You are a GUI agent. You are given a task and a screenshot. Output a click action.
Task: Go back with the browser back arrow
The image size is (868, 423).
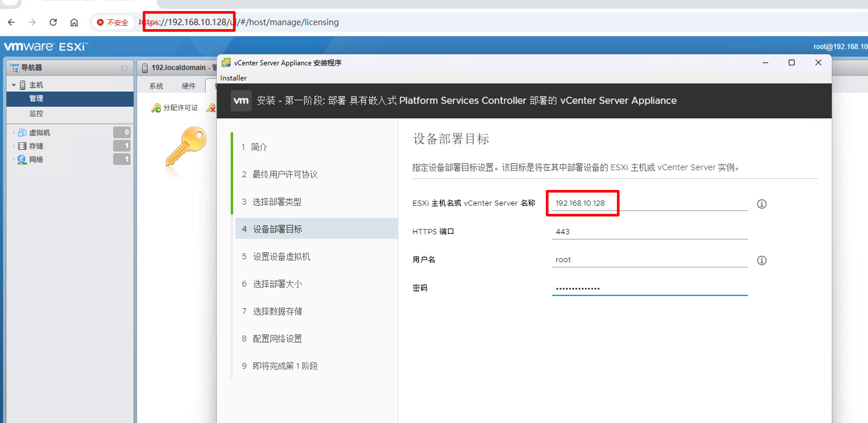11,22
